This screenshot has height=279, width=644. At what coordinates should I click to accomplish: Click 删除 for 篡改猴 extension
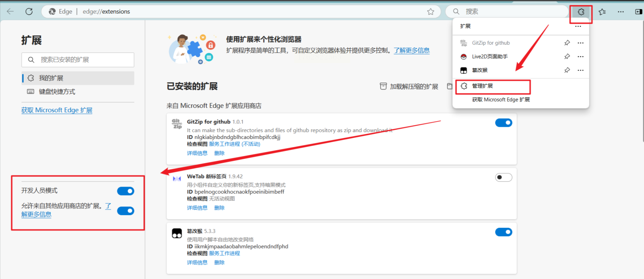219,263
